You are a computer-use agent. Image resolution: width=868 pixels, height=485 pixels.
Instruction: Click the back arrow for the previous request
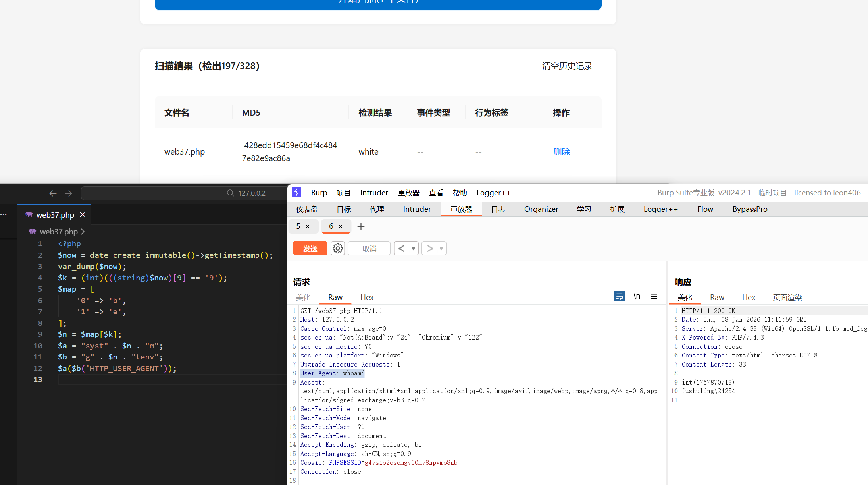tap(401, 249)
